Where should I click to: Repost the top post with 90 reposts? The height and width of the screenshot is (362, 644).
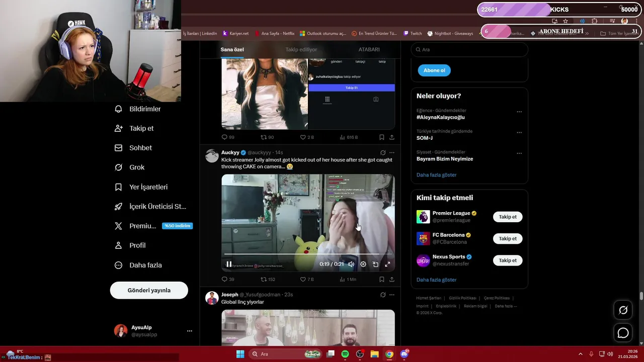click(x=267, y=137)
